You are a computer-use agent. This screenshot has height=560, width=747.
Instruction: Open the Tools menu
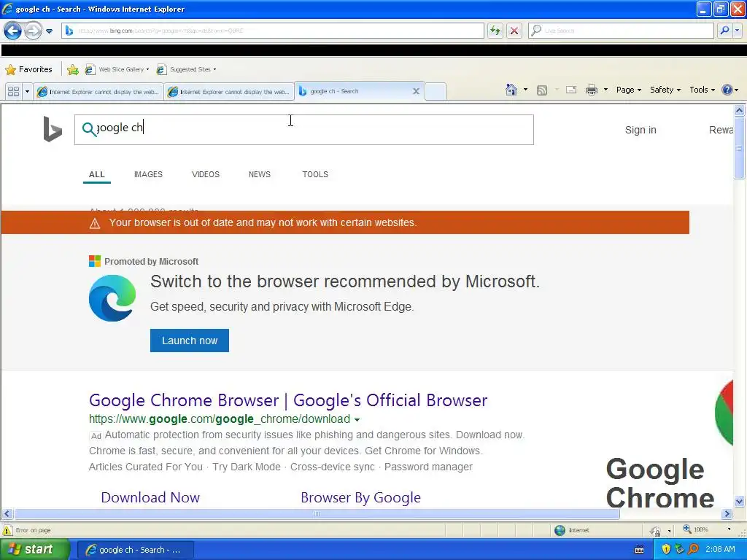(x=702, y=90)
